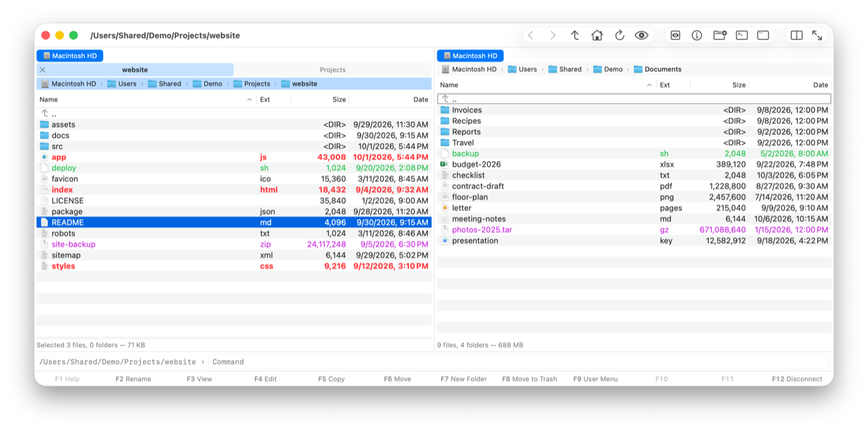
Task: Click Documents in the right breadcrumb path
Action: click(658, 69)
